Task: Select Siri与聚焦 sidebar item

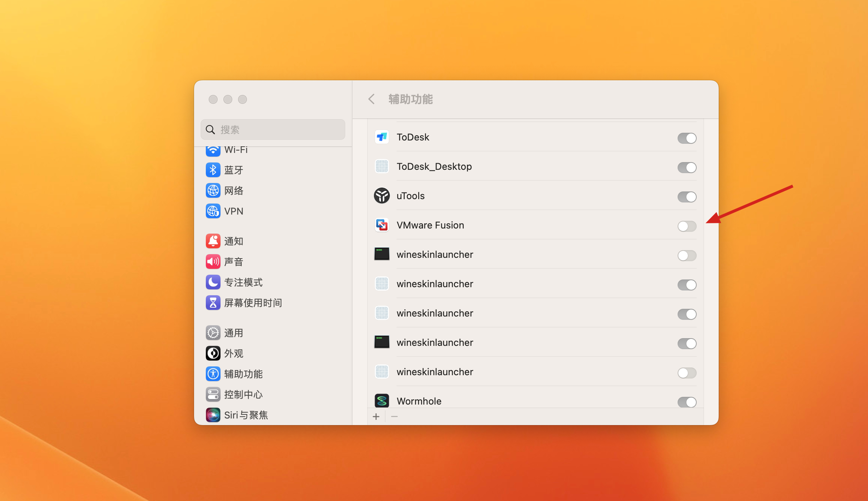Action: click(x=245, y=415)
